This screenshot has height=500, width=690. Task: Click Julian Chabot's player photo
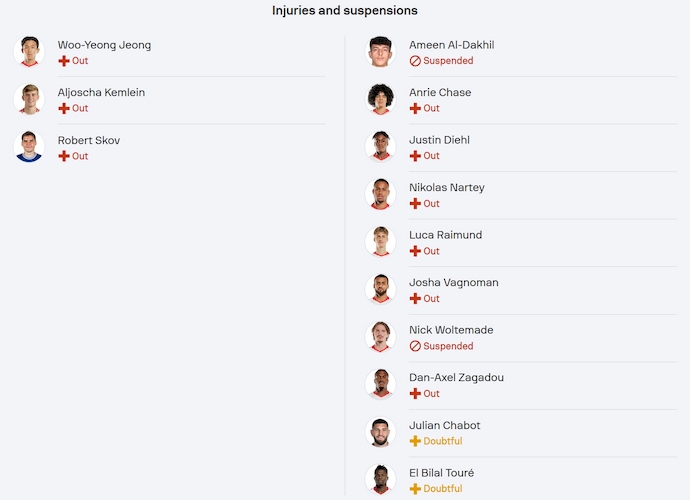[380, 432]
